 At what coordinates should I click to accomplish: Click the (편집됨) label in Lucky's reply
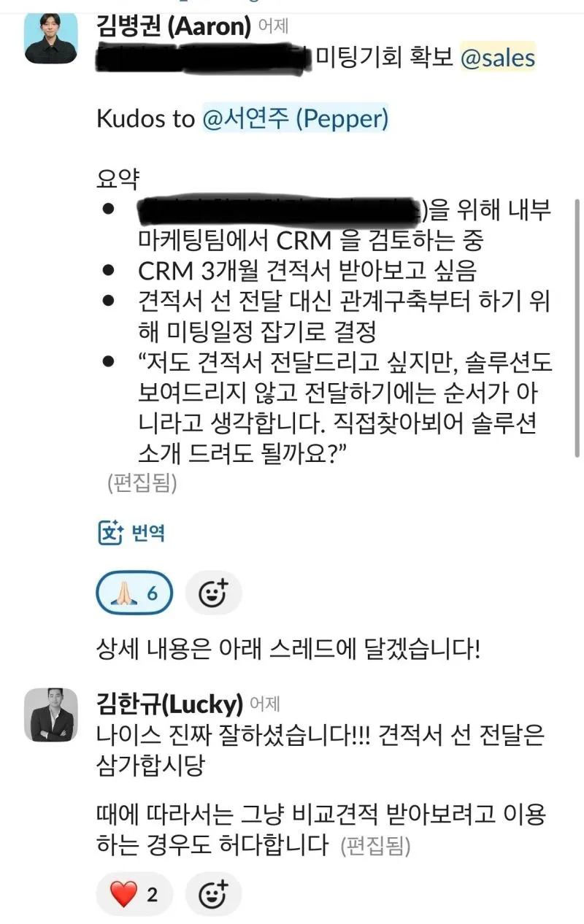pos(374,847)
